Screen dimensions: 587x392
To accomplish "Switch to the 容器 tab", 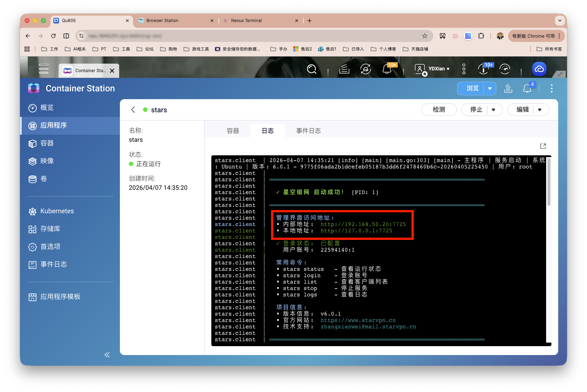I will point(233,131).
